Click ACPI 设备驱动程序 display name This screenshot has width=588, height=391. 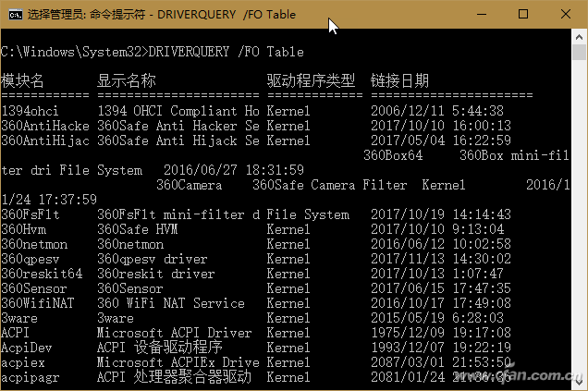pyautogui.click(x=160, y=348)
